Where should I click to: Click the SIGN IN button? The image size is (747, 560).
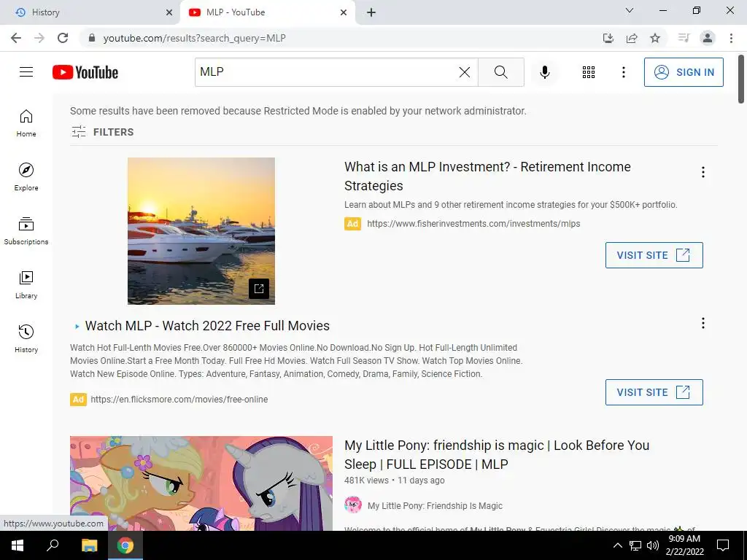point(684,72)
